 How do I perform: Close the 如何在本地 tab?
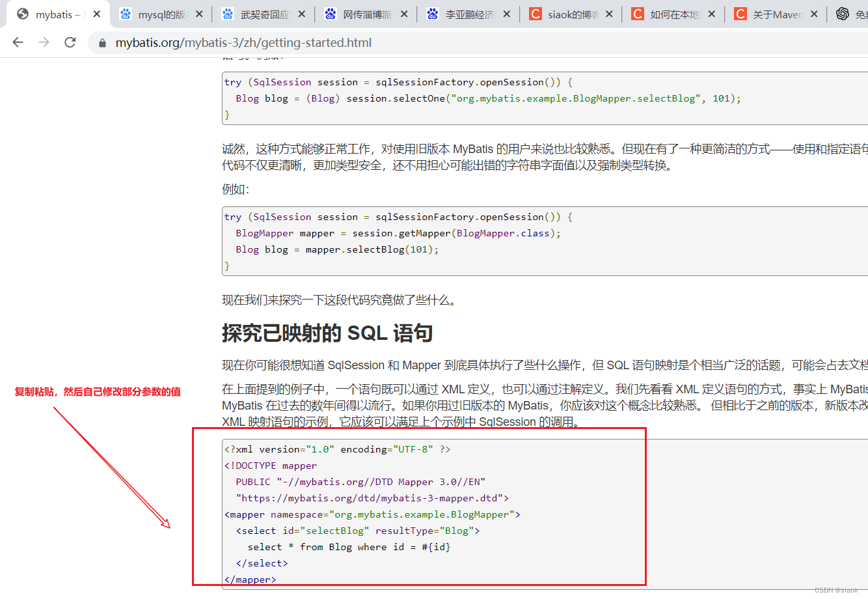(711, 14)
